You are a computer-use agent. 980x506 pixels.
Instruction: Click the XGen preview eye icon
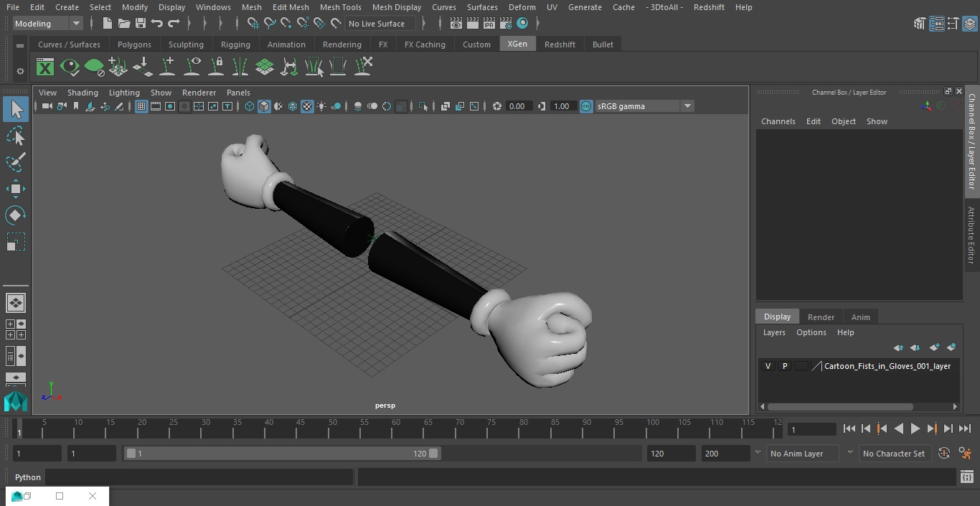pos(70,67)
